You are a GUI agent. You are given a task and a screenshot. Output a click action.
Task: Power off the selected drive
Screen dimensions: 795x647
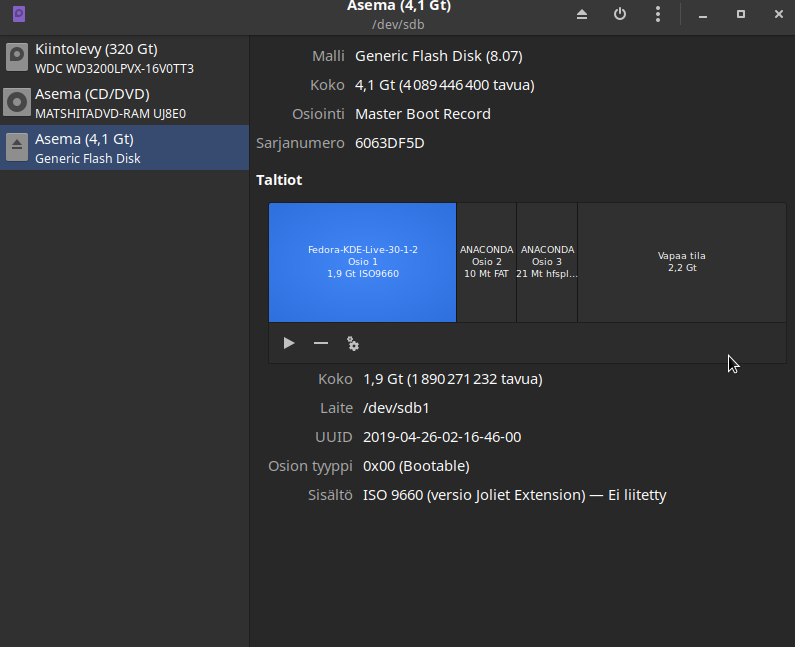[620, 14]
